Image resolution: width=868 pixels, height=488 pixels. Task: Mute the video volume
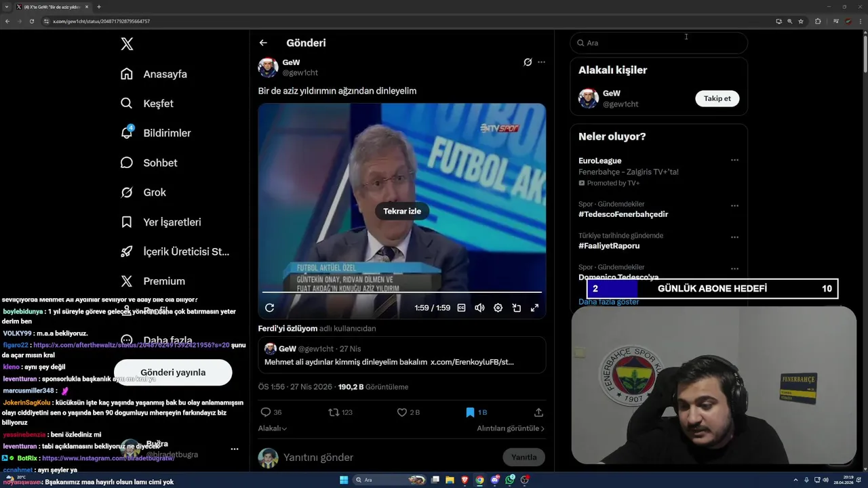click(x=479, y=308)
